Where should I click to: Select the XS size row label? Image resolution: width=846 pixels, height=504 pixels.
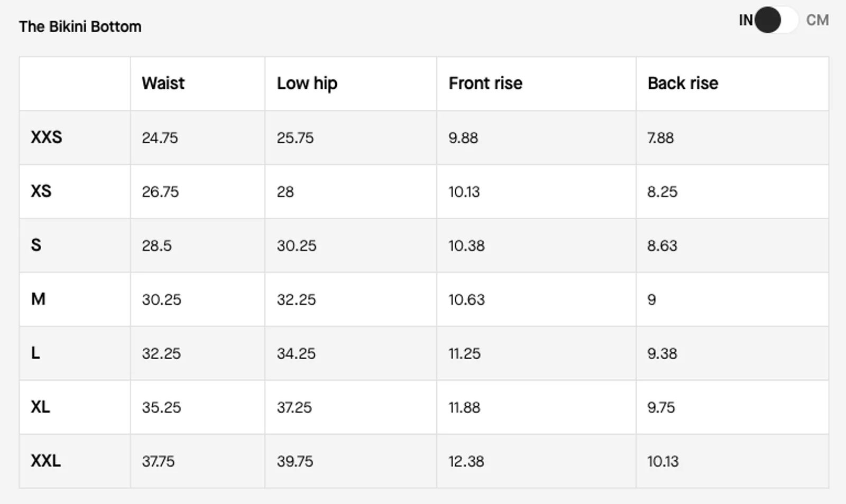(x=41, y=191)
